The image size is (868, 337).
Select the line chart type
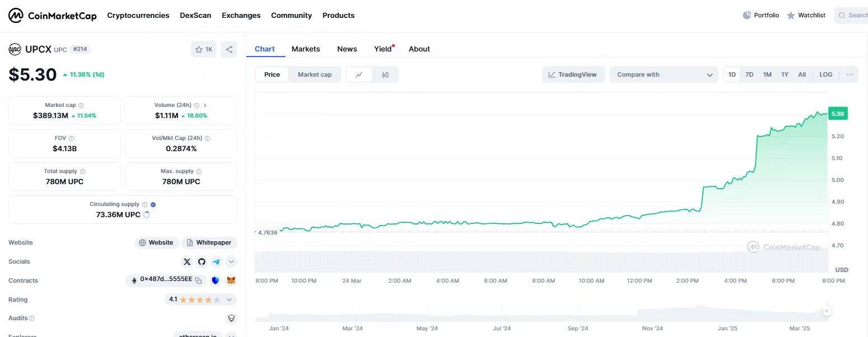coord(359,74)
